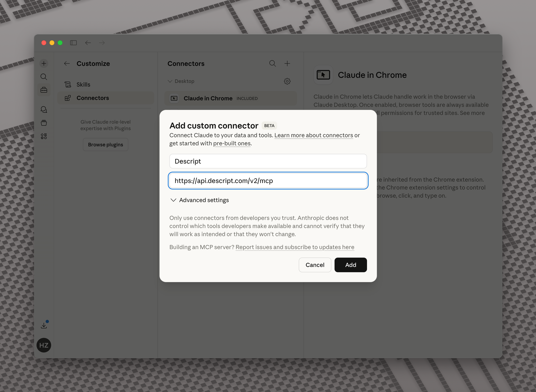The height and width of the screenshot is (392, 536).
Task: Select the Customize briefcase icon in sidebar
Action: (44, 90)
